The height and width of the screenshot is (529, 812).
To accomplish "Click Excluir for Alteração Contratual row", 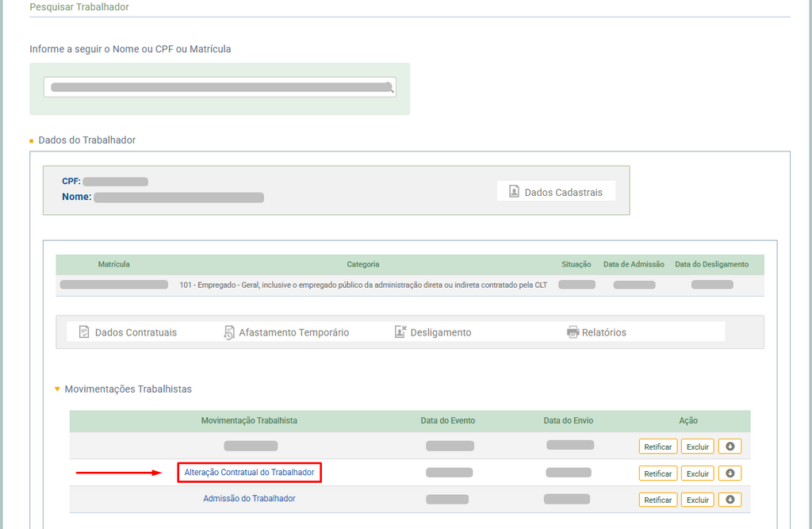I will [698, 473].
